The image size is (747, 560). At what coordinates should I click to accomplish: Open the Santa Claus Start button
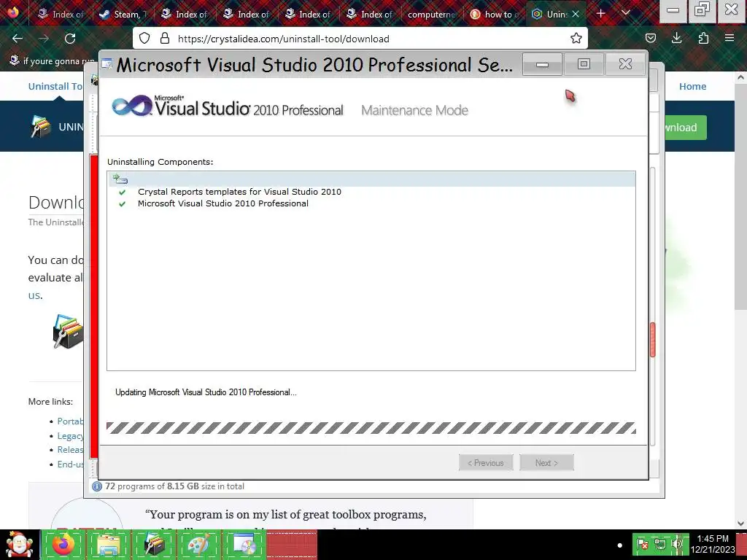click(20, 544)
